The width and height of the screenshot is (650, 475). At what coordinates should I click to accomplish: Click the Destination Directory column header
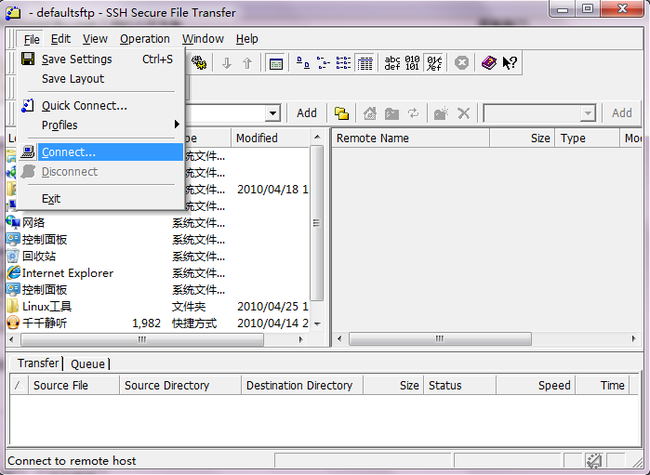point(302,385)
